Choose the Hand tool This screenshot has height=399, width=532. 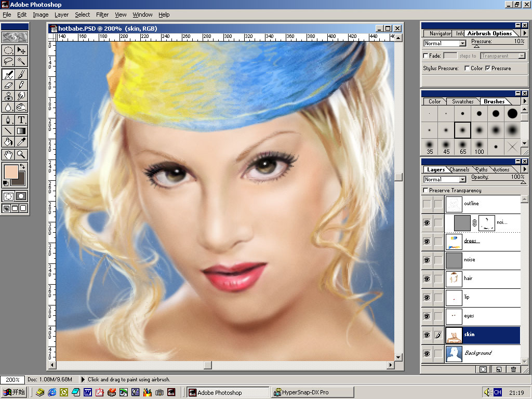(x=8, y=154)
